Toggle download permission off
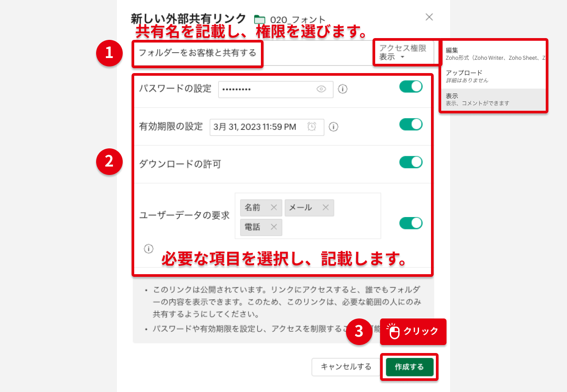 (x=411, y=162)
